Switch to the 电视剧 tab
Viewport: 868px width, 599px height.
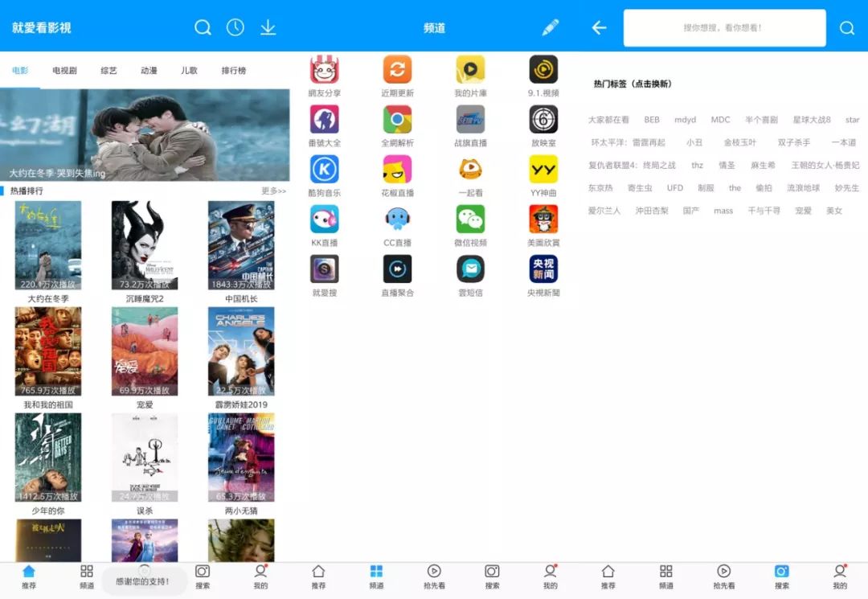(64, 70)
